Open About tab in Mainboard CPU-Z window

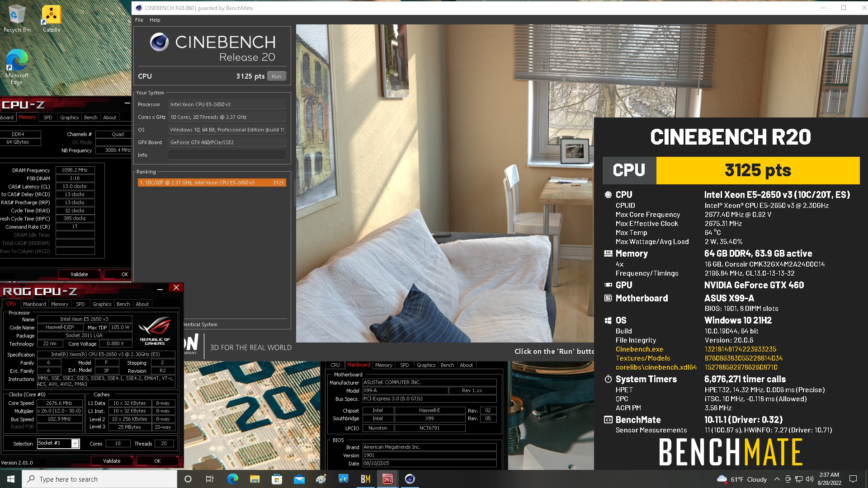467,365
